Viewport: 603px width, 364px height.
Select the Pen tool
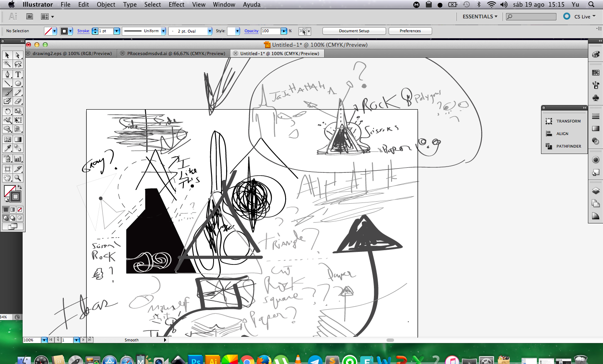click(x=7, y=74)
